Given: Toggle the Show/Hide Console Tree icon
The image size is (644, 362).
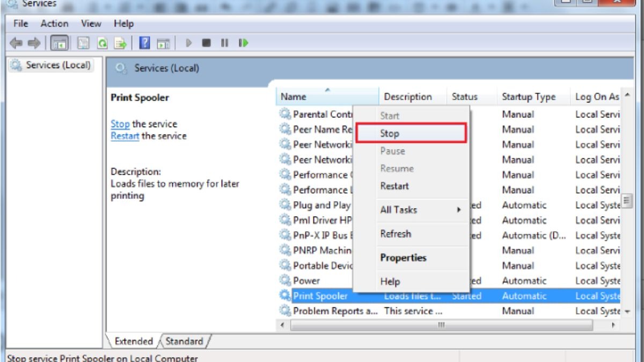Looking at the screenshot, I should pos(60,43).
